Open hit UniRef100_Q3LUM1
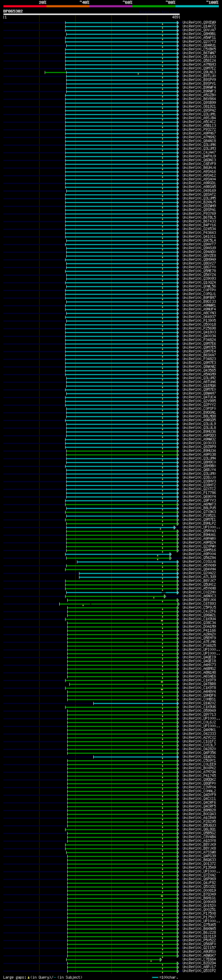 point(199,114)
